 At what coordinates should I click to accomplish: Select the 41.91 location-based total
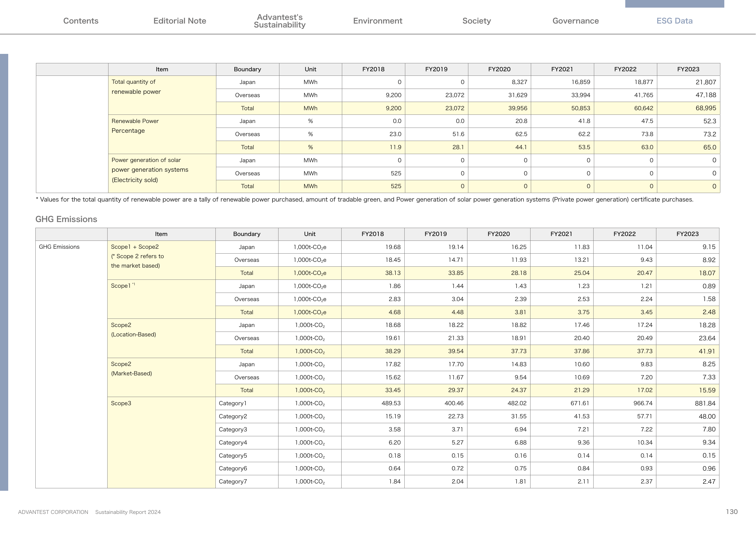(707, 351)
